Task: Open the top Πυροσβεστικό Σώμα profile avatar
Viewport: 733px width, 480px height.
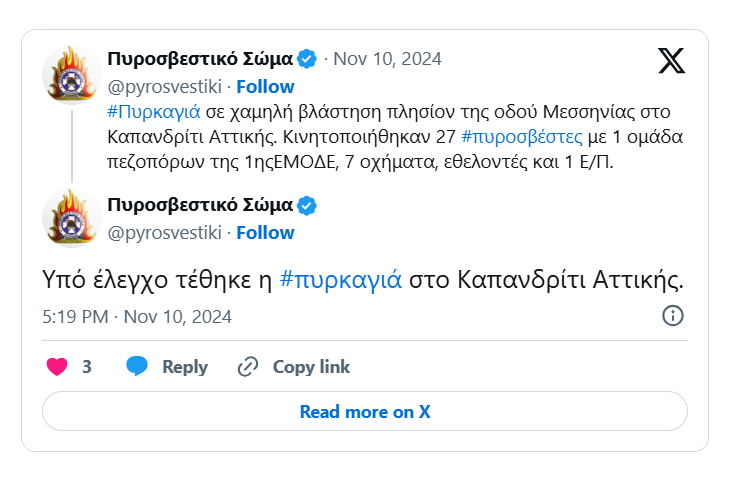Action: tap(72, 73)
